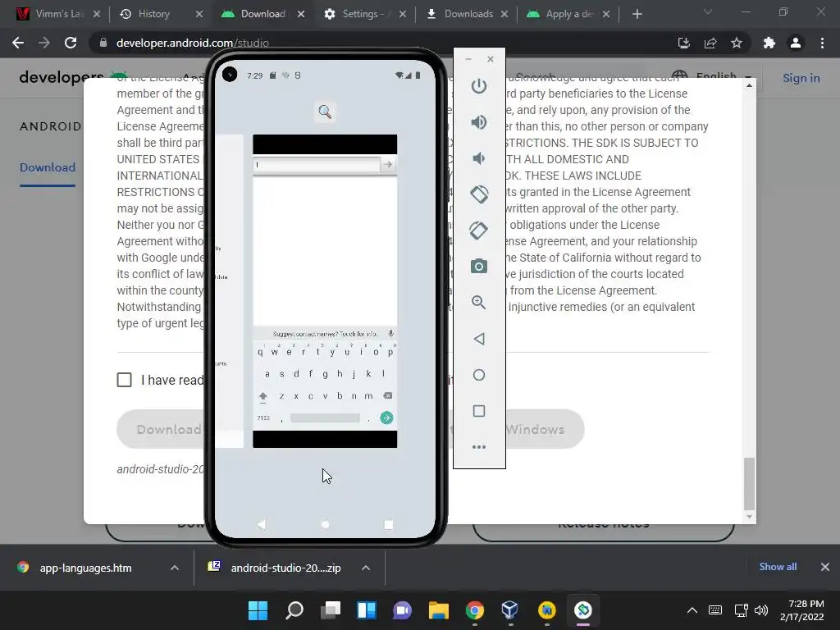This screenshot has width=840, height=630.
Task: Expand options for android-studio zip download
Action: pos(366,568)
